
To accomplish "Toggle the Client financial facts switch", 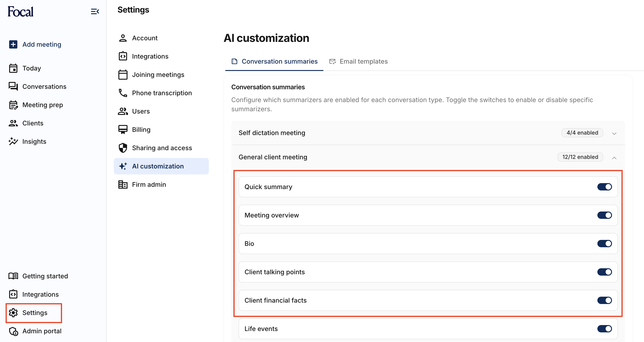I will (604, 300).
